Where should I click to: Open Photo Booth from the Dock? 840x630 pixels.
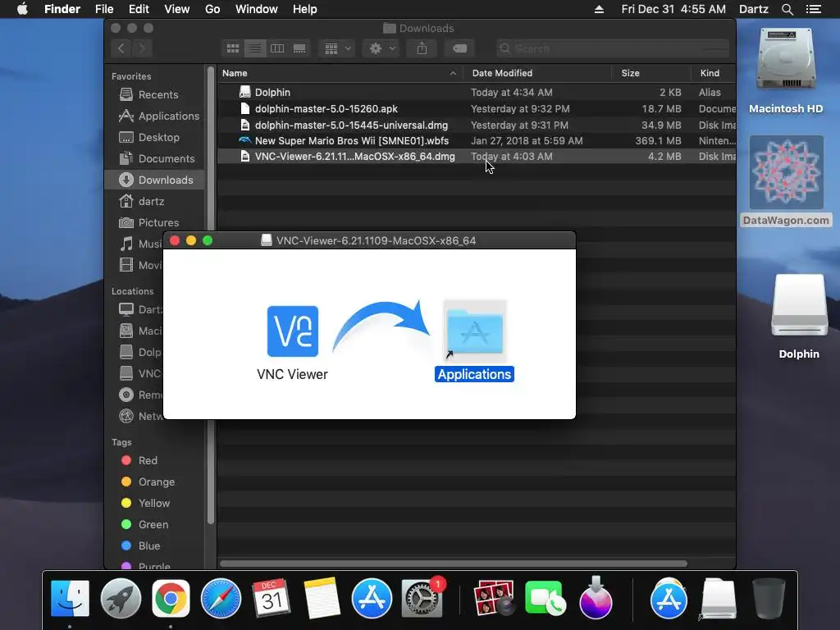[x=494, y=598]
